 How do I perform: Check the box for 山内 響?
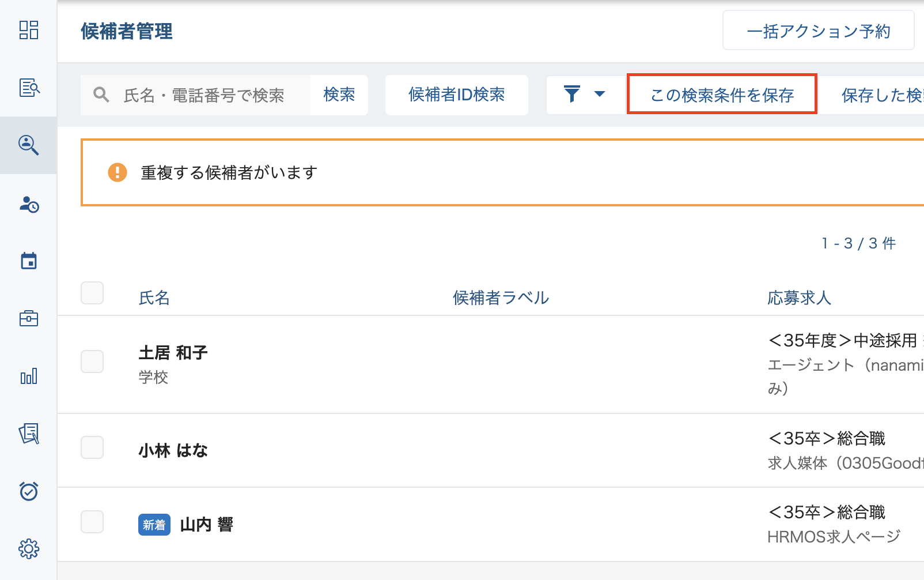pos(92,522)
